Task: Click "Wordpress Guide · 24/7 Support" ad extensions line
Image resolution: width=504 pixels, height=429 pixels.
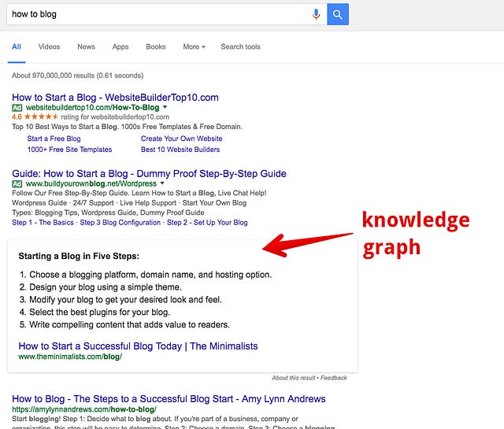Action: tap(129, 203)
